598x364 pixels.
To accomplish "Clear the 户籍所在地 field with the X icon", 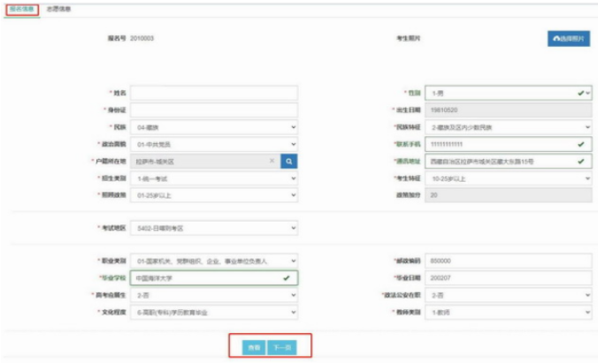I will tap(272, 161).
